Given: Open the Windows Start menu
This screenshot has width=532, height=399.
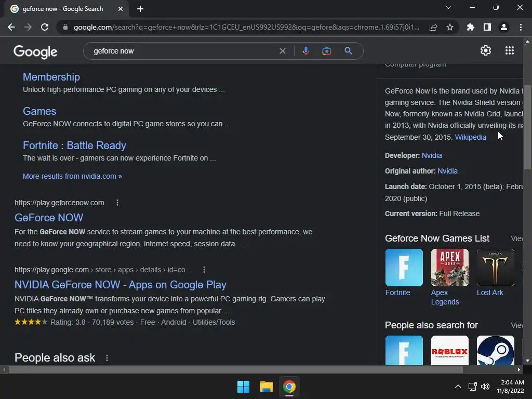Looking at the screenshot, I should (243, 387).
